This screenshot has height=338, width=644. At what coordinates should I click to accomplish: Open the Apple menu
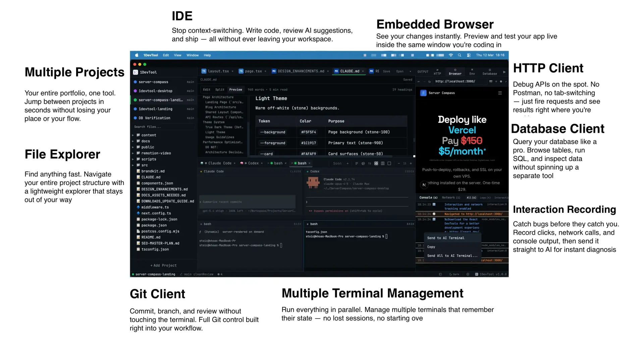(137, 55)
